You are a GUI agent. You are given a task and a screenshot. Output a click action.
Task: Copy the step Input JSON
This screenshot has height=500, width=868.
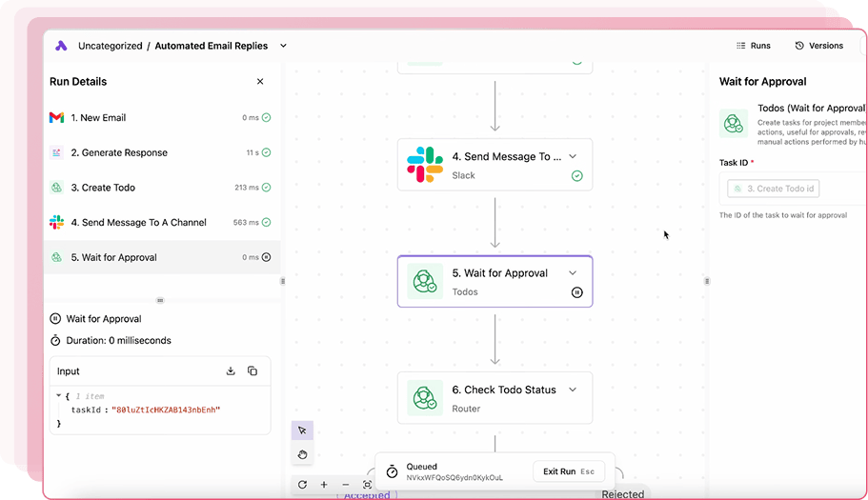[x=252, y=371]
